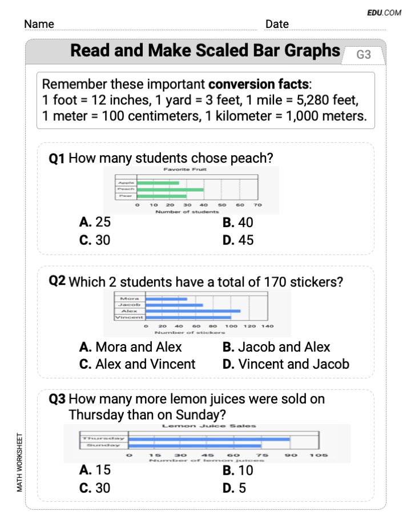This screenshot has height=532, width=411.
Task: Click the EDU.COM logo
Action: (384, 13)
